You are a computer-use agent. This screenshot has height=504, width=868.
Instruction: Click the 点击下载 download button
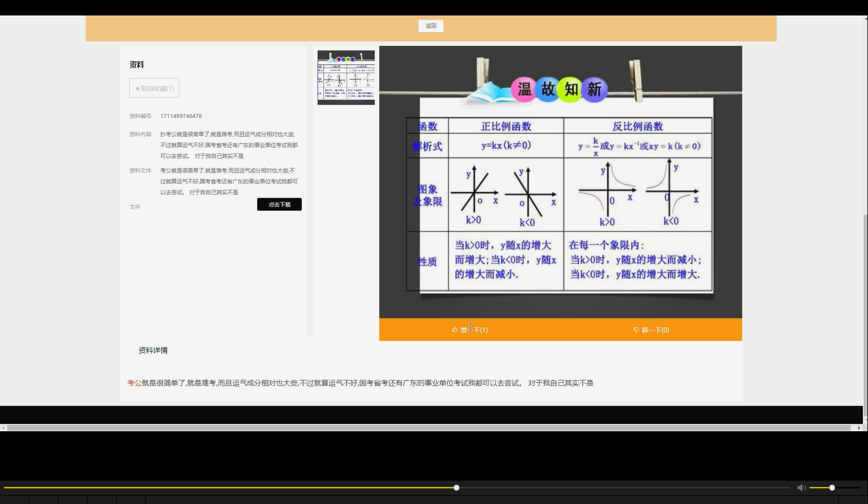279,204
